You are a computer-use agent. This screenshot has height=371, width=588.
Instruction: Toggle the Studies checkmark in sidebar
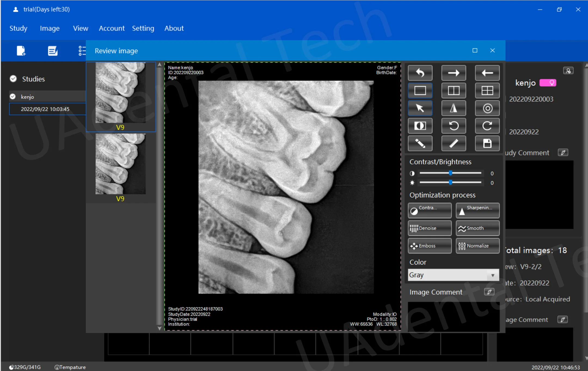(13, 79)
